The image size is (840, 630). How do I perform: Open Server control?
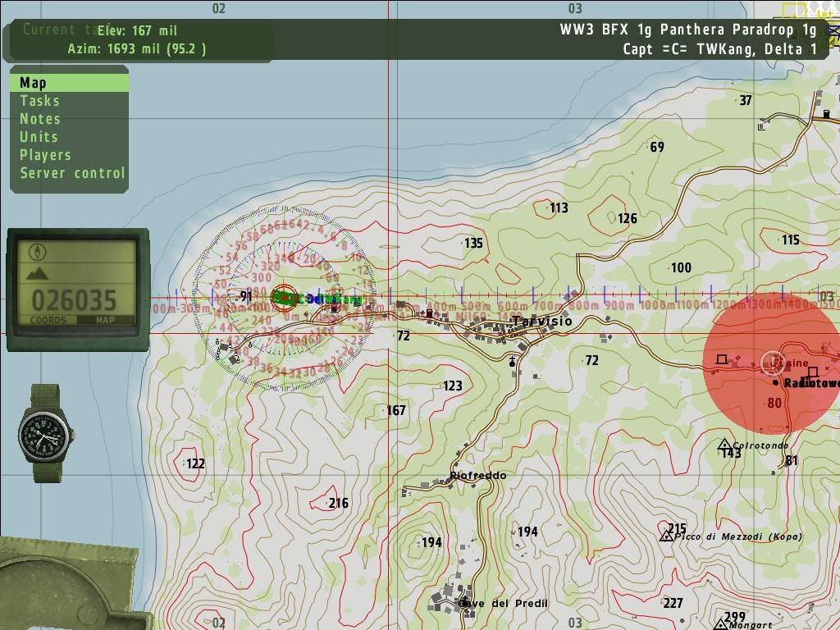72,172
